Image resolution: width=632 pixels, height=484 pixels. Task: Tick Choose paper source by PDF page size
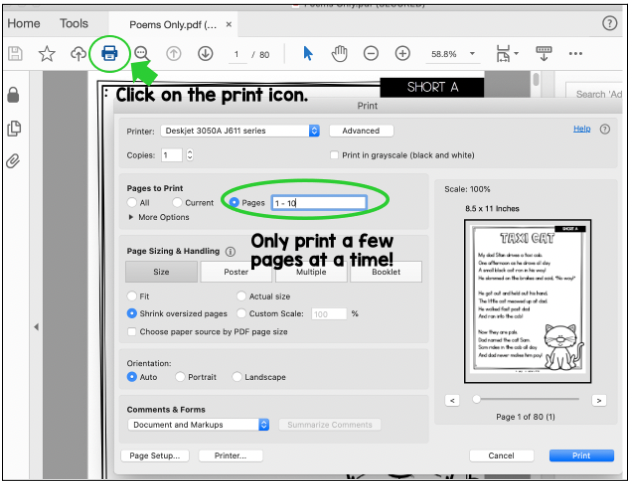point(131,332)
